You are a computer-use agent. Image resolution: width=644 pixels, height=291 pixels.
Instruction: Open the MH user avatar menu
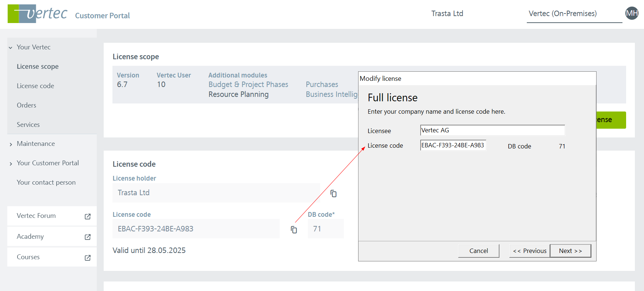coord(632,14)
